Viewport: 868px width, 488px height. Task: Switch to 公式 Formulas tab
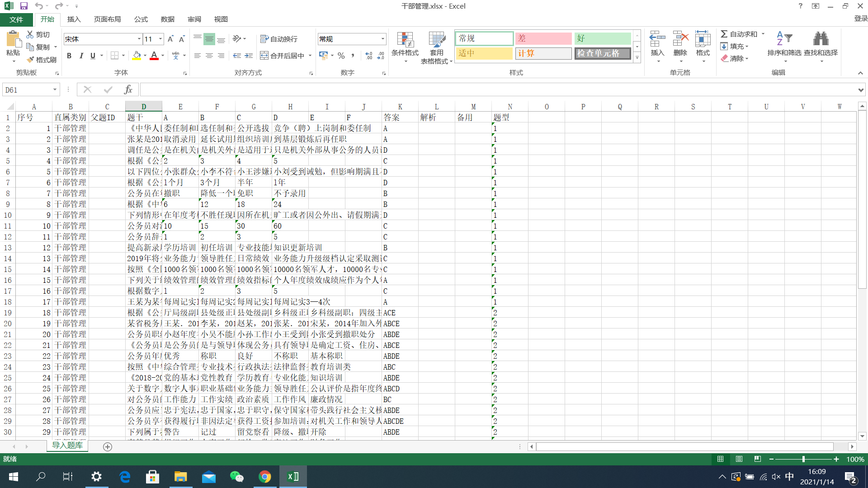coord(141,19)
